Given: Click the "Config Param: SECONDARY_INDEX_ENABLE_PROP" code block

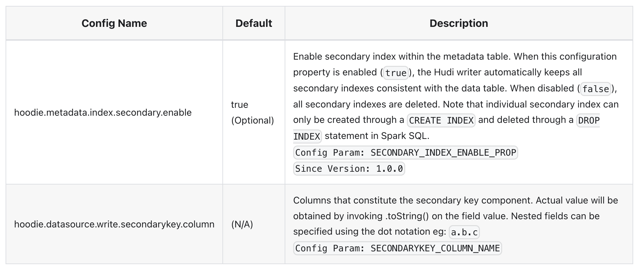Looking at the screenshot, I should click(x=405, y=153).
